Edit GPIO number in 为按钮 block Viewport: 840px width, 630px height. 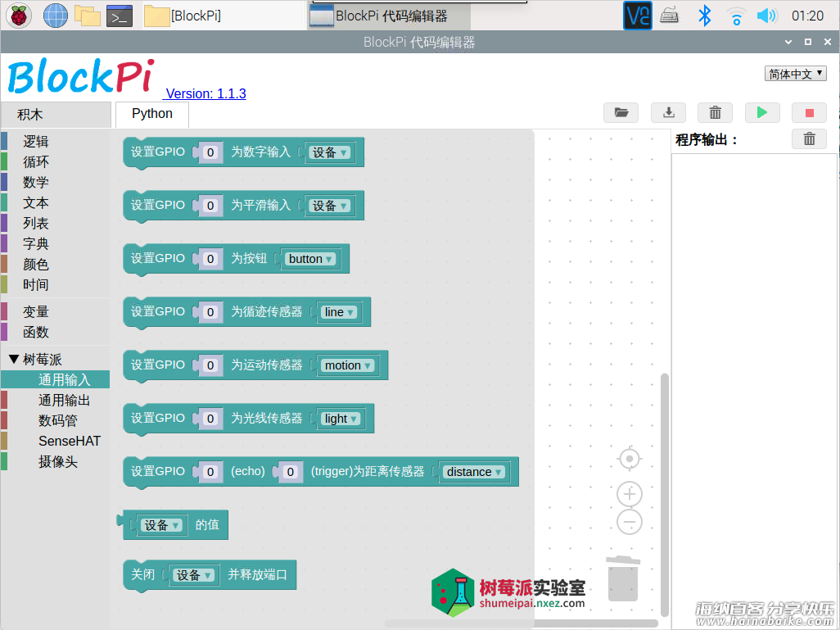[x=210, y=258]
